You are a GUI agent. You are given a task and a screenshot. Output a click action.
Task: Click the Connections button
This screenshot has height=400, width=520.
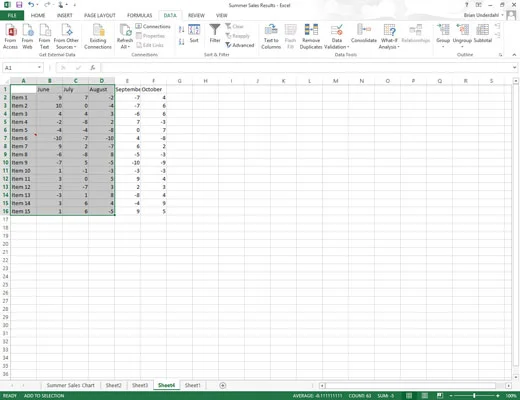click(x=153, y=26)
